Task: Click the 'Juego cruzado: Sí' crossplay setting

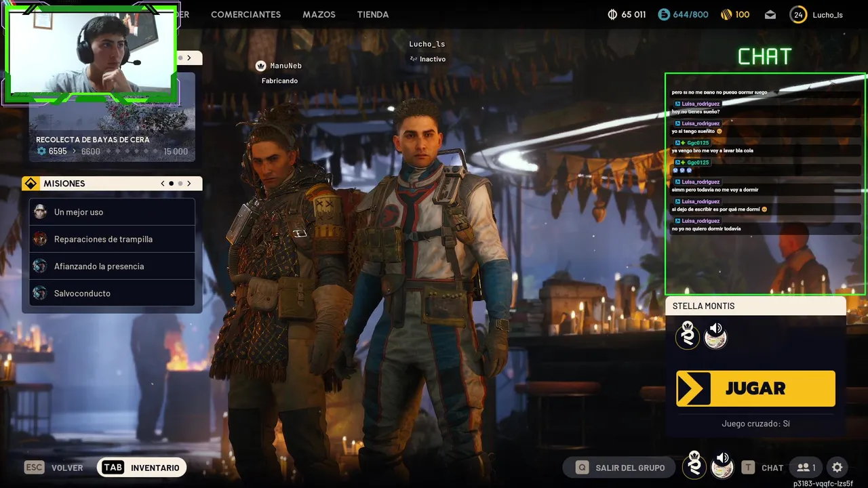Action: point(755,424)
